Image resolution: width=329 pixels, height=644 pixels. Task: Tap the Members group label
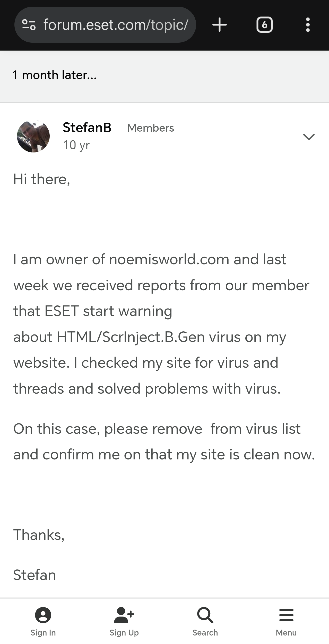click(151, 128)
